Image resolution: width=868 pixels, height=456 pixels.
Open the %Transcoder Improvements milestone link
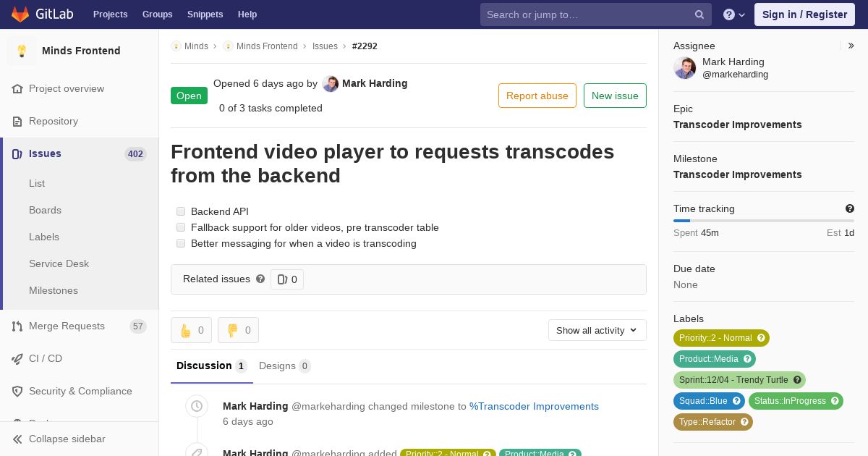coord(534,406)
